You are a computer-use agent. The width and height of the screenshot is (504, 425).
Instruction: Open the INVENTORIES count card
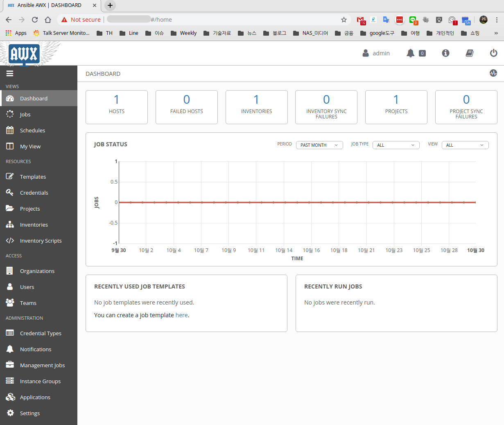pos(257,107)
